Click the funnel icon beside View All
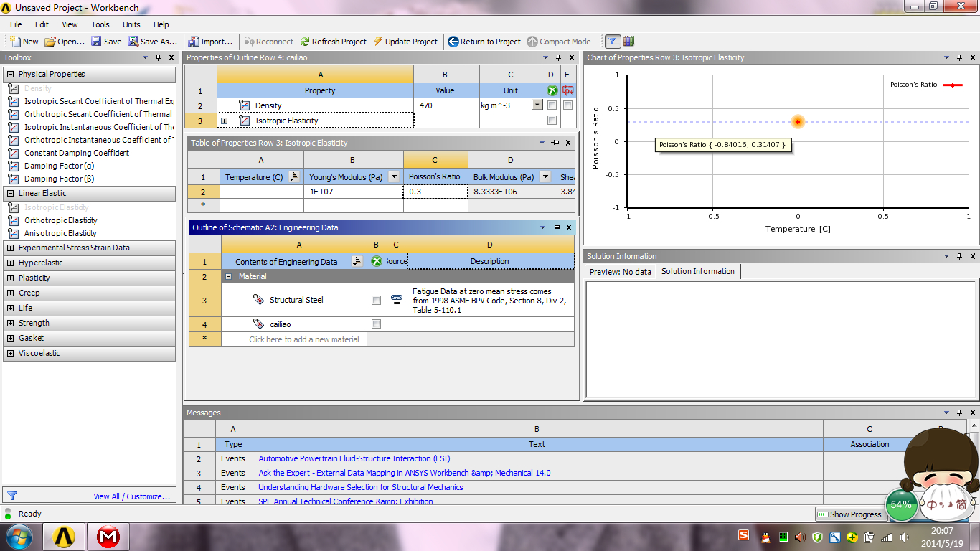This screenshot has height=551, width=980. tap(12, 496)
